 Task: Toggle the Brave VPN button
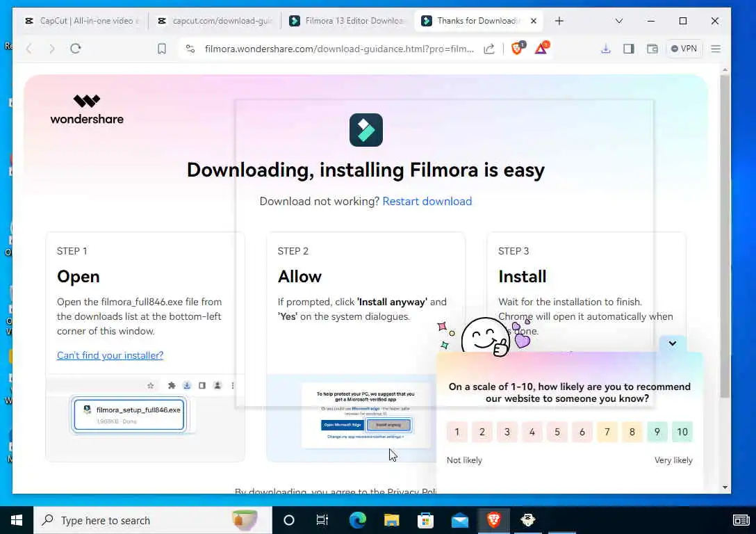(x=684, y=49)
